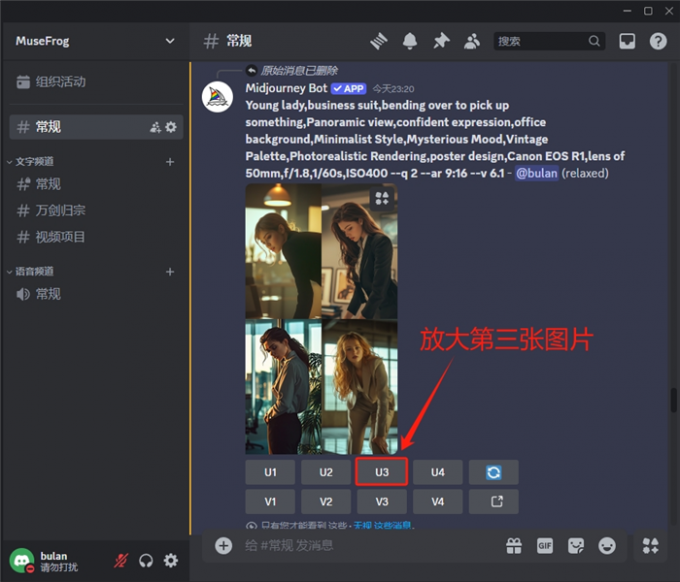Create variations of image one V1
This screenshot has width=680, height=582.
click(x=270, y=502)
